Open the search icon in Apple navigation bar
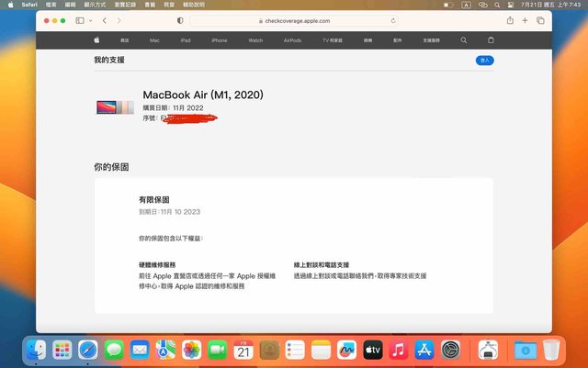This screenshot has height=368, width=588. pos(463,40)
